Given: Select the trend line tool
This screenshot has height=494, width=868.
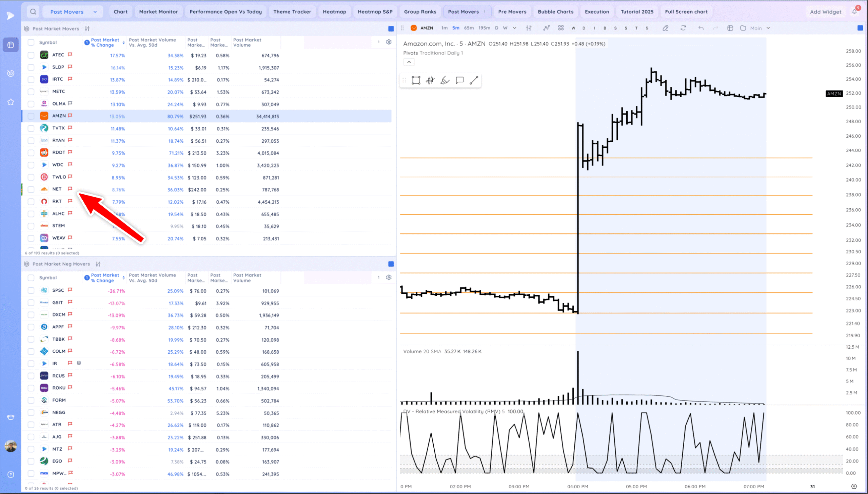Looking at the screenshot, I should point(474,80).
